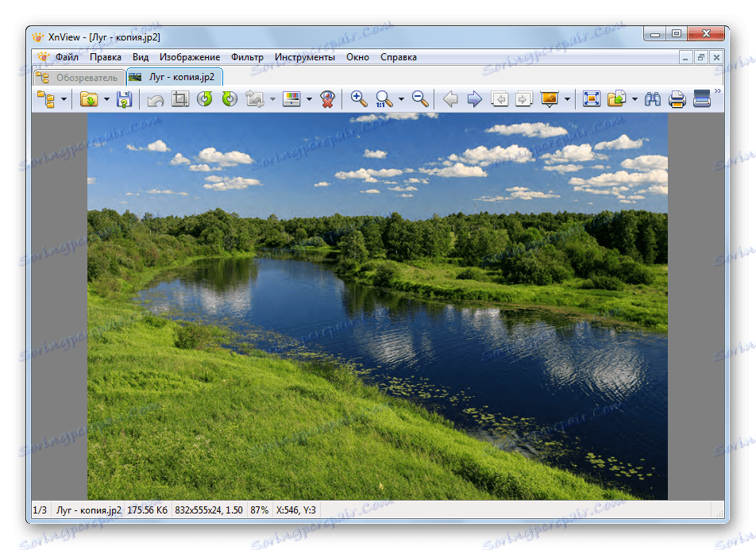Click the next page icon

[523, 99]
